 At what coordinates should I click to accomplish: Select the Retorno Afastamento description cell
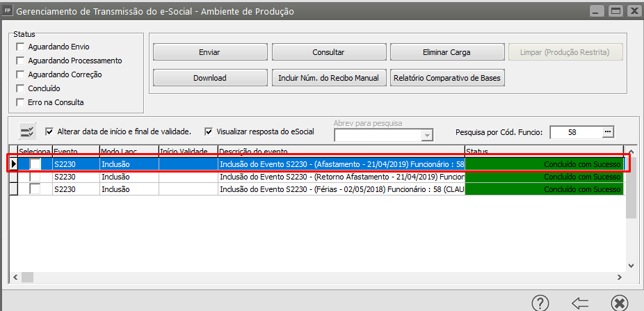[341, 177]
